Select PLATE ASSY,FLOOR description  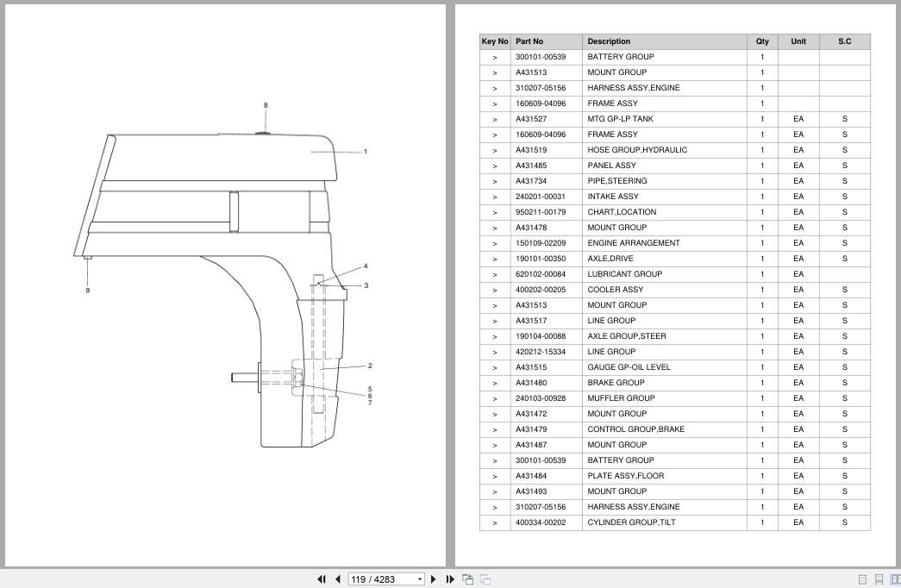[x=626, y=476]
